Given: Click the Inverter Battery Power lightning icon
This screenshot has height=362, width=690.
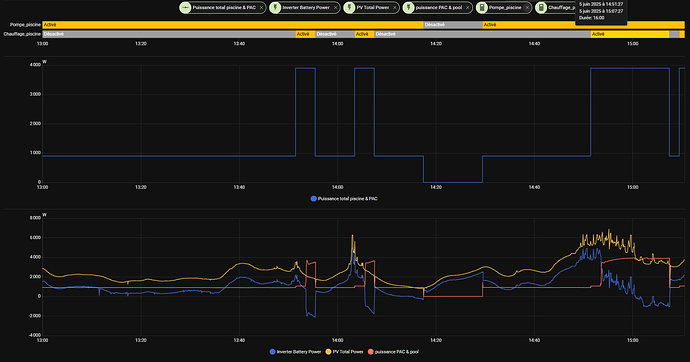Looking at the screenshot, I should click(x=275, y=7).
